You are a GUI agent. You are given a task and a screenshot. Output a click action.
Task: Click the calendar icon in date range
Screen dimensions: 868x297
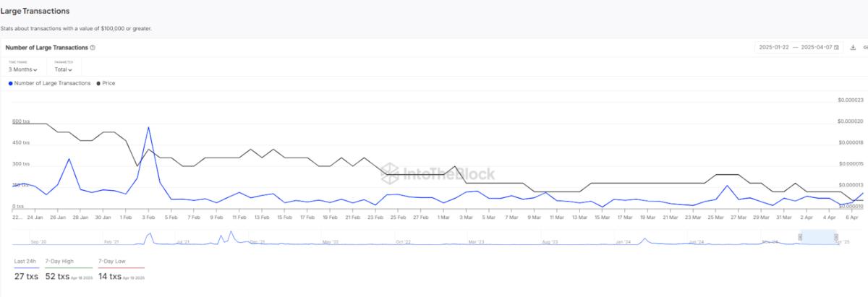pos(837,47)
